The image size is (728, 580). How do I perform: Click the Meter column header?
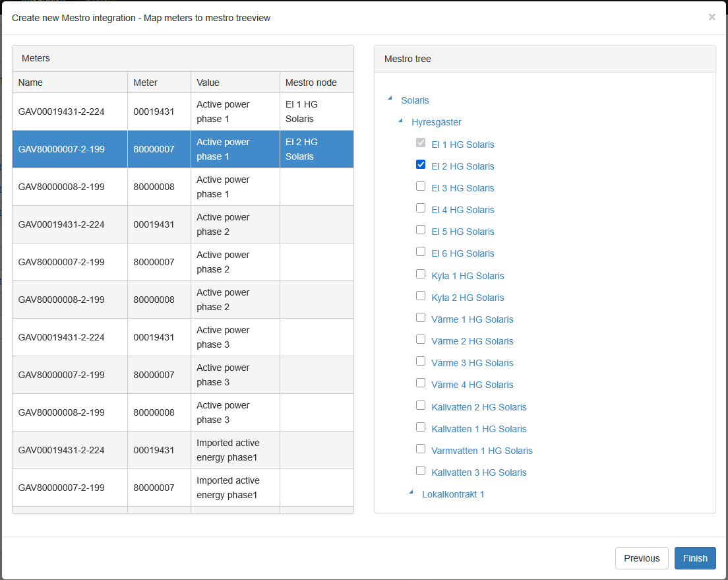point(160,82)
